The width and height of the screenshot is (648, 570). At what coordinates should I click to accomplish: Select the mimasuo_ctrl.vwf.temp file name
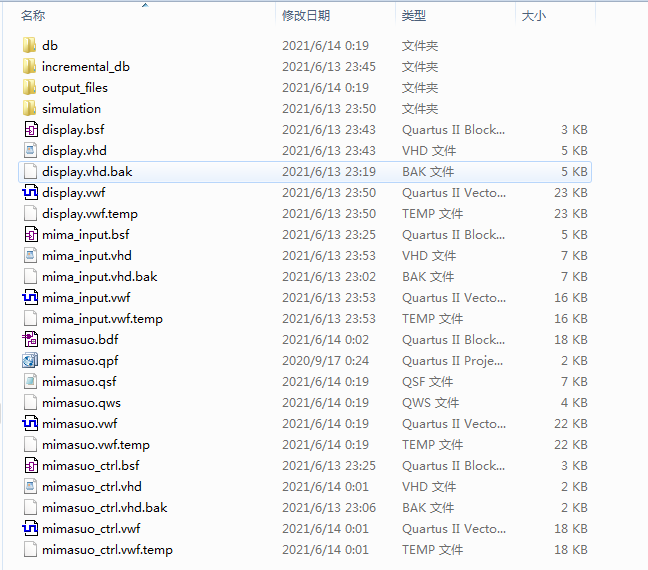(107, 550)
